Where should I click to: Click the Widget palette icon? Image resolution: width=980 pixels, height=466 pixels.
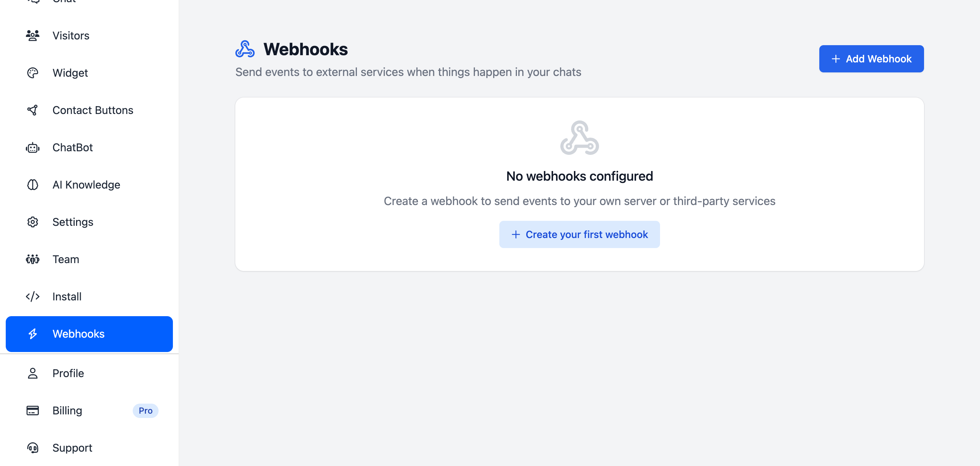33,73
